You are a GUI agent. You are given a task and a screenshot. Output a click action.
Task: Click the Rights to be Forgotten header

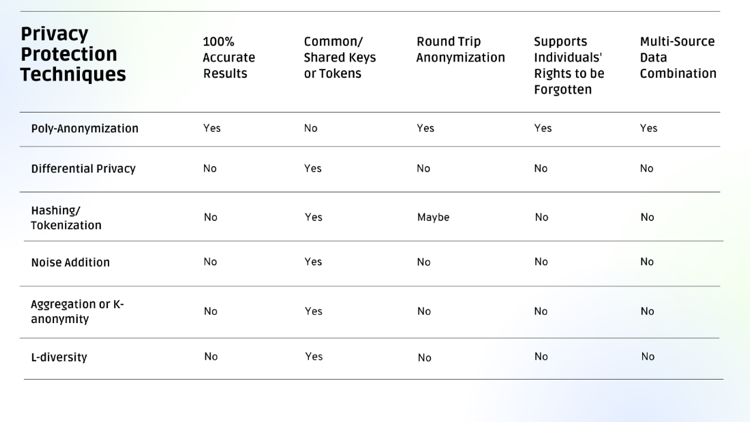click(569, 66)
